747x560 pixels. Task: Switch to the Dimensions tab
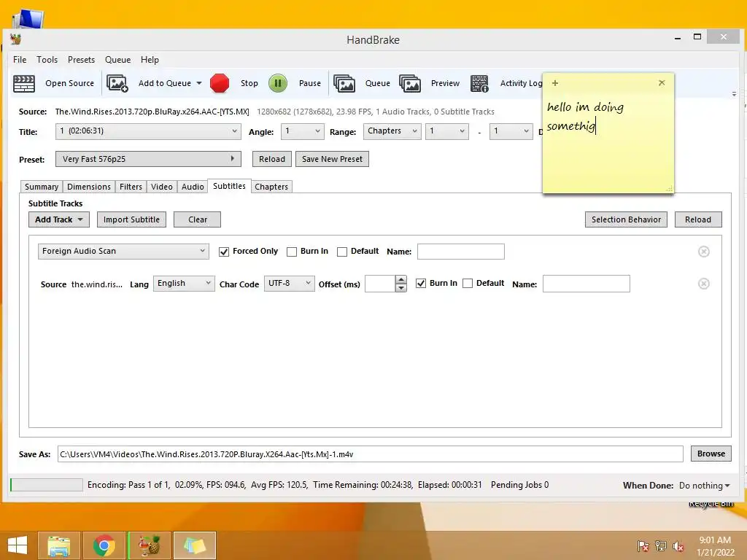point(89,187)
